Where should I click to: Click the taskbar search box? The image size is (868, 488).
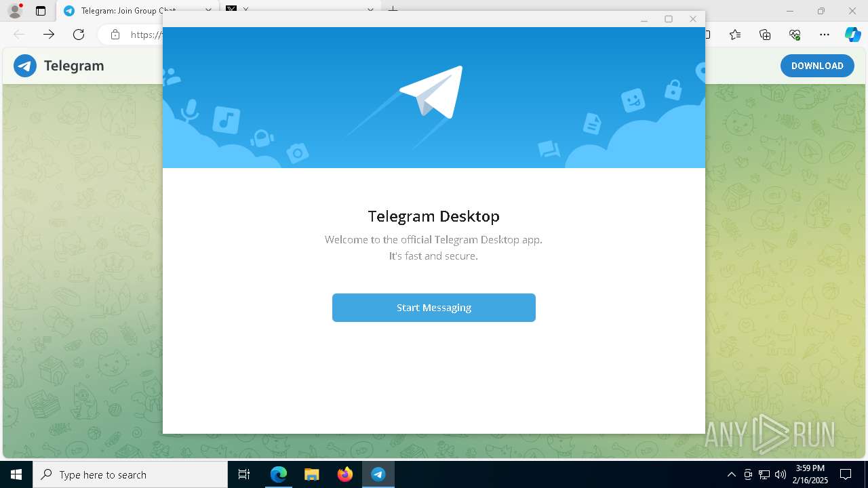(x=130, y=474)
